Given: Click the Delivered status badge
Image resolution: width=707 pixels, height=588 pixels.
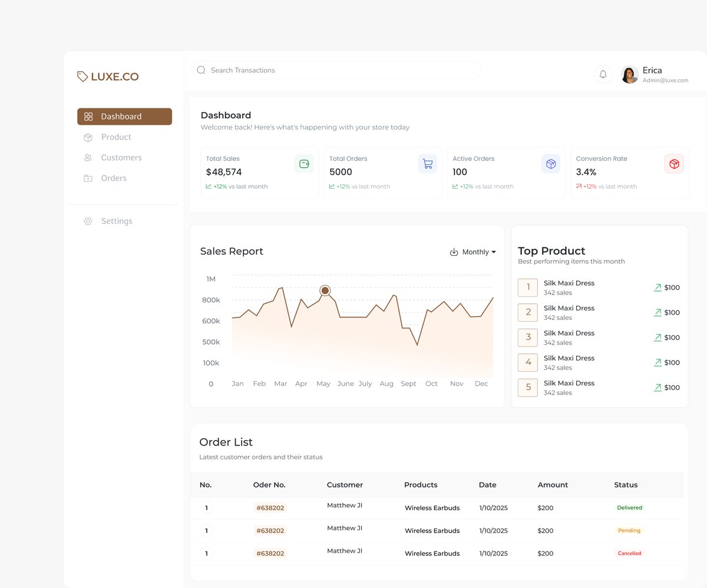Looking at the screenshot, I should click(x=629, y=507).
